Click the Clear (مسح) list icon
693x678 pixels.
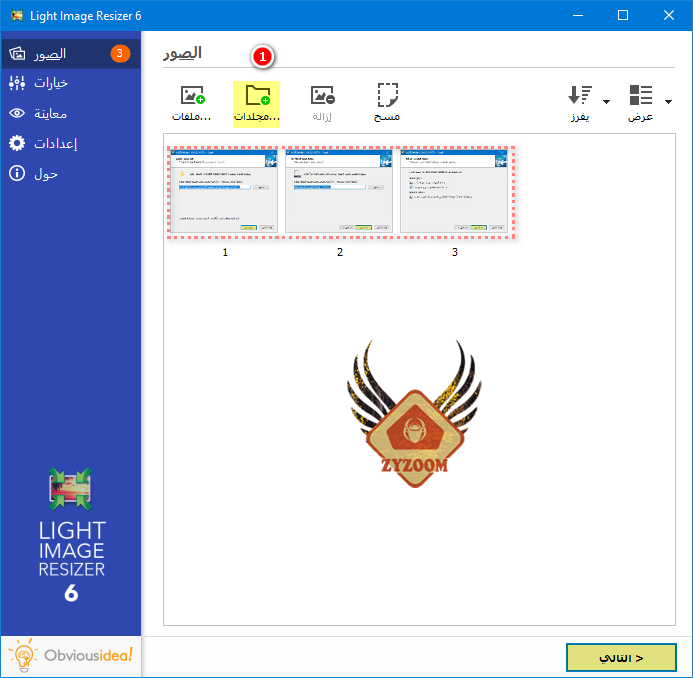tap(387, 95)
